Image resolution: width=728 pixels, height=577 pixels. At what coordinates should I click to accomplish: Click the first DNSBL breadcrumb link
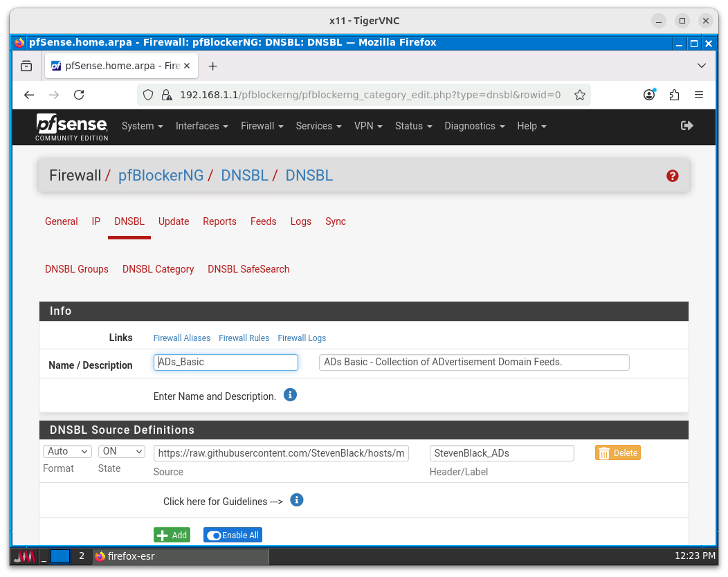[x=244, y=176]
